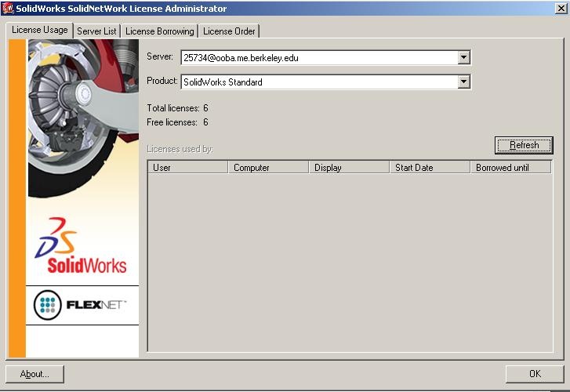The image size is (570, 392).
Task: Open the License Borrowing tab
Action: coord(160,31)
